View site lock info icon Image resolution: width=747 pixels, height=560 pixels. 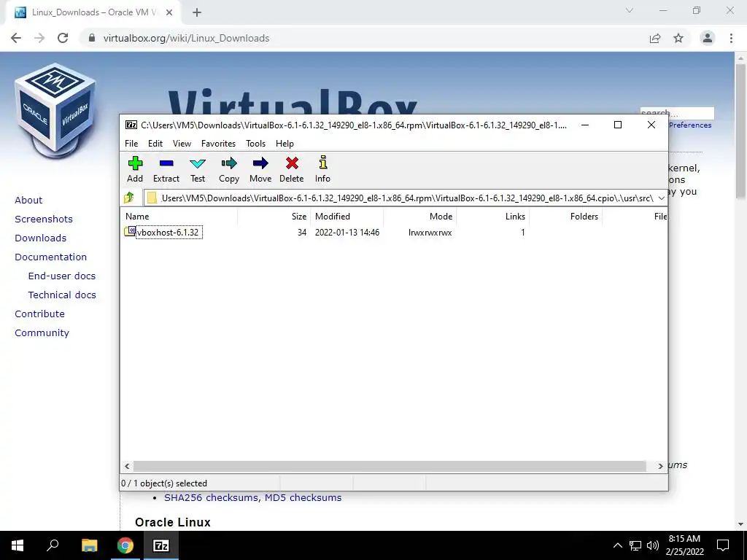click(92, 38)
